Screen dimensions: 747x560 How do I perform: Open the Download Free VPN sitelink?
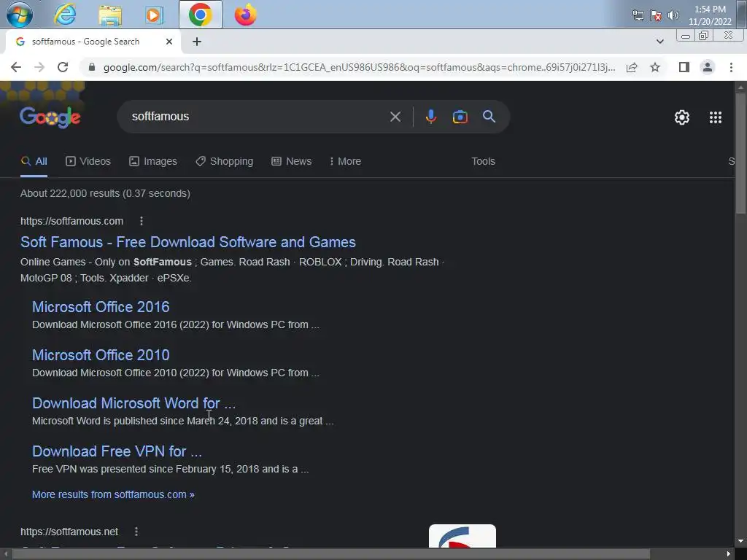click(117, 451)
